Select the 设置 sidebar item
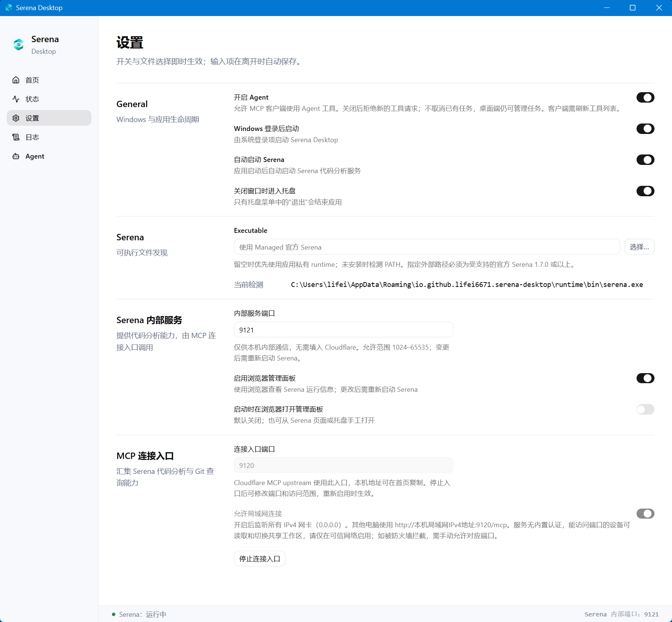This screenshot has width=672, height=622. click(49, 118)
